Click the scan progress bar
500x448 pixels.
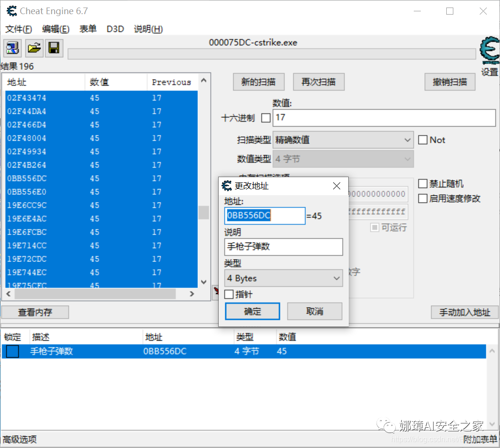[x=272, y=54]
